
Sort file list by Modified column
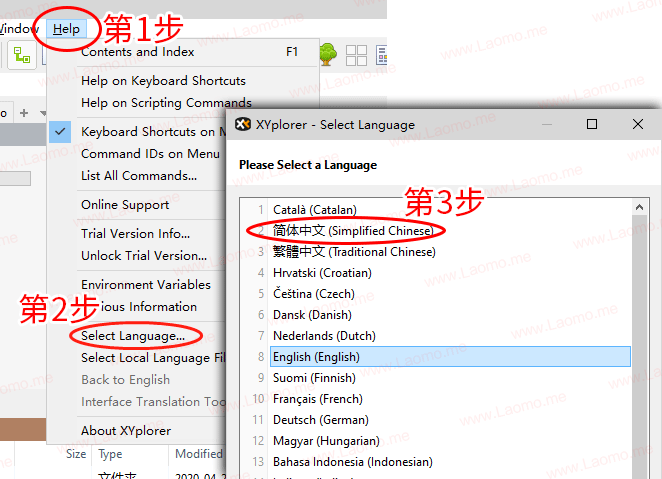coord(198,454)
